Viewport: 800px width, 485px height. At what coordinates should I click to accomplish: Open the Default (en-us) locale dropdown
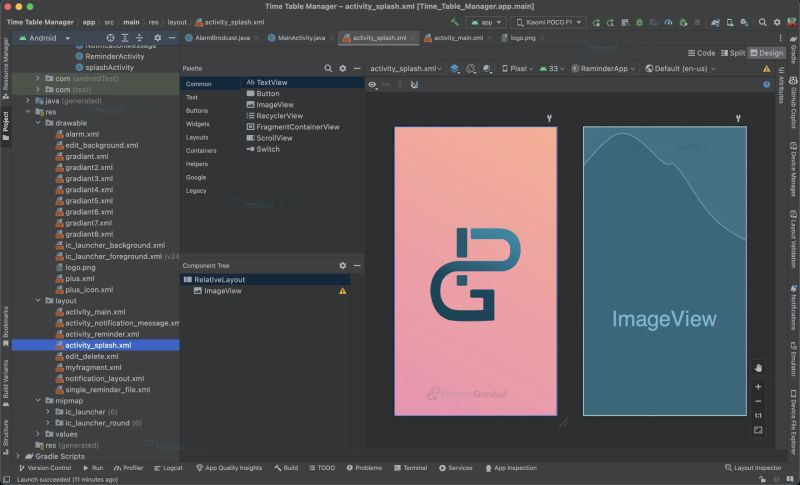click(x=680, y=68)
